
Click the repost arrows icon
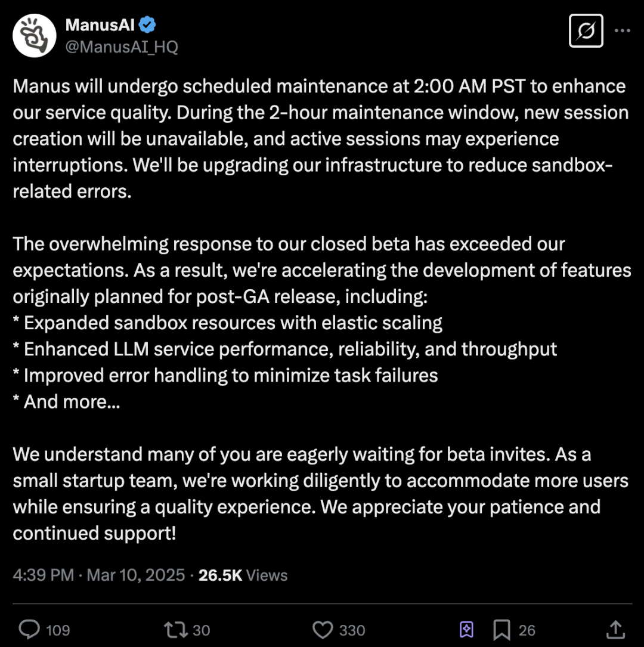click(x=175, y=630)
